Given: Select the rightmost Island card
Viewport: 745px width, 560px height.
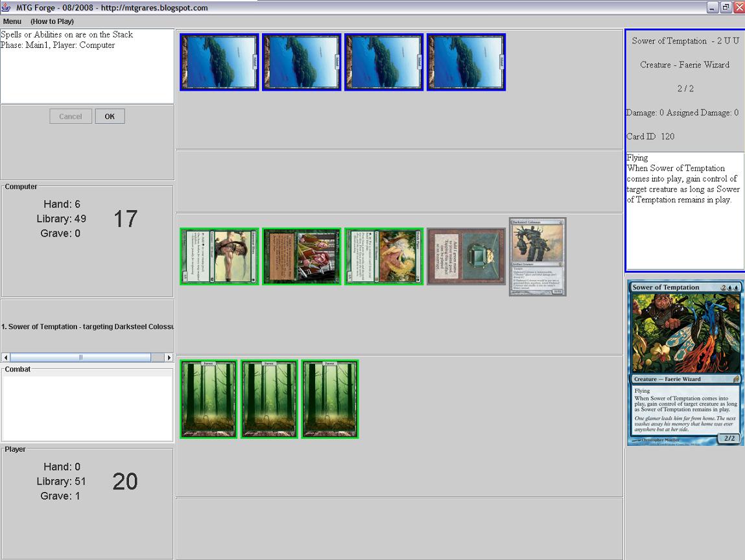Looking at the screenshot, I should [466, 62].
